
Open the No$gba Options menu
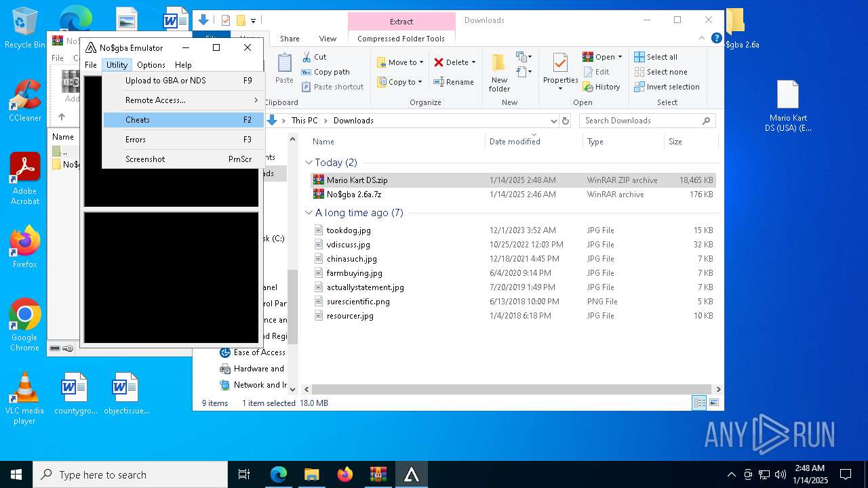point(151,65)
